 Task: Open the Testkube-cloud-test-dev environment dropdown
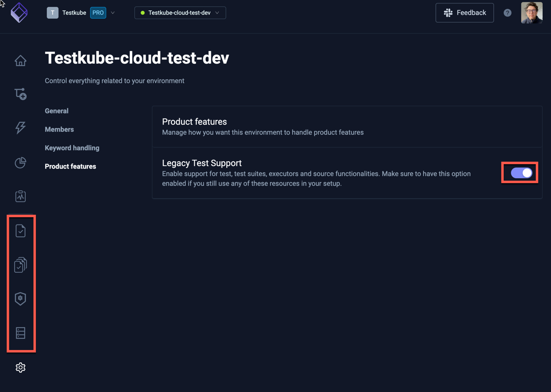coord(180,13)
